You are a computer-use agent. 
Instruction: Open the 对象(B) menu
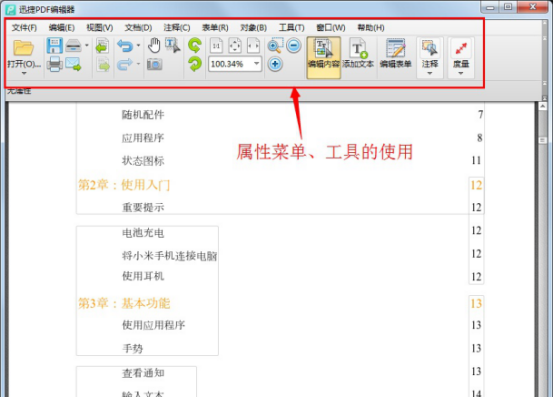pos(253,28)
